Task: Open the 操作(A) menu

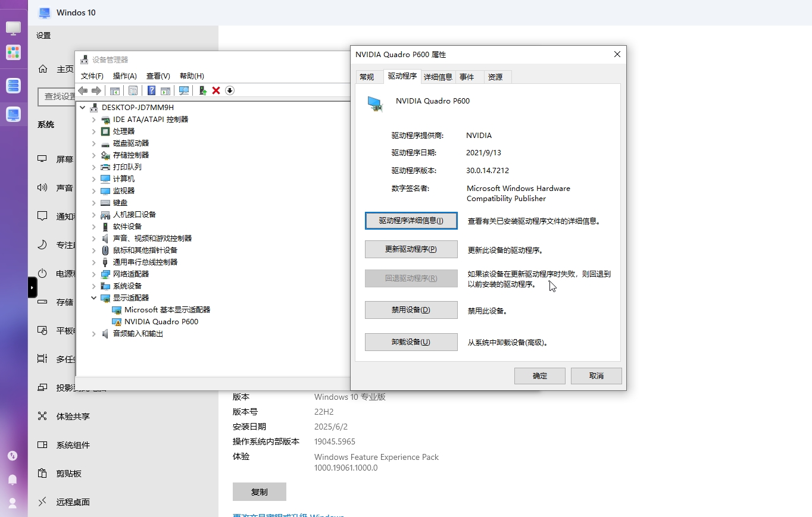Action: click(x=124, y=76)
